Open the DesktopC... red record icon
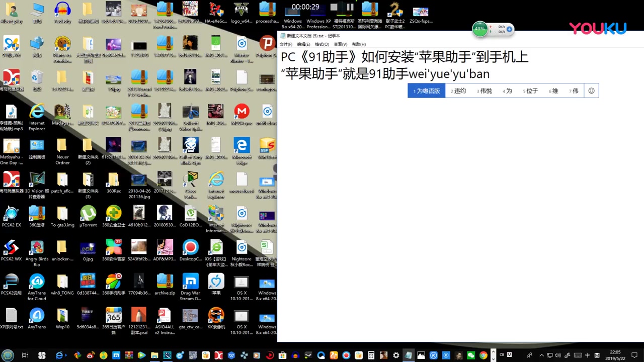 (190, 250)
